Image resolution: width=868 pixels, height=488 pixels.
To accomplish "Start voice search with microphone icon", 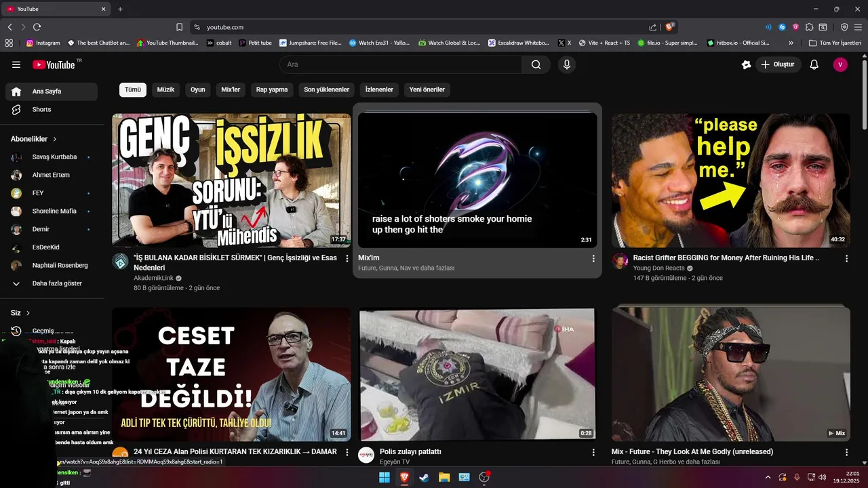I will 567,64.
